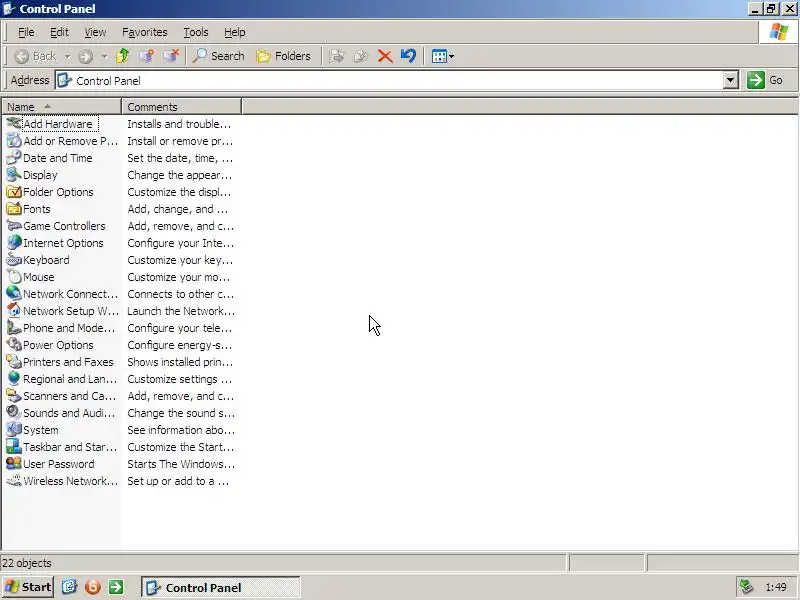Select the Phone and Modem icon
The height and width of the screenshot is (600, 800).
click(14, 328)
